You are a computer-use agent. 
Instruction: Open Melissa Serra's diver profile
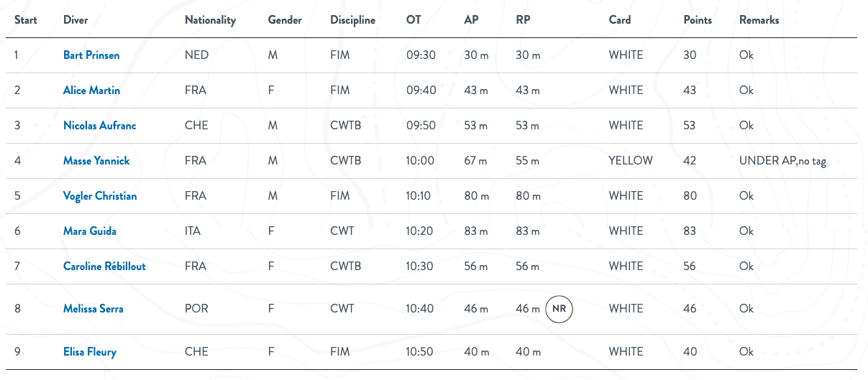coord(93,309)
